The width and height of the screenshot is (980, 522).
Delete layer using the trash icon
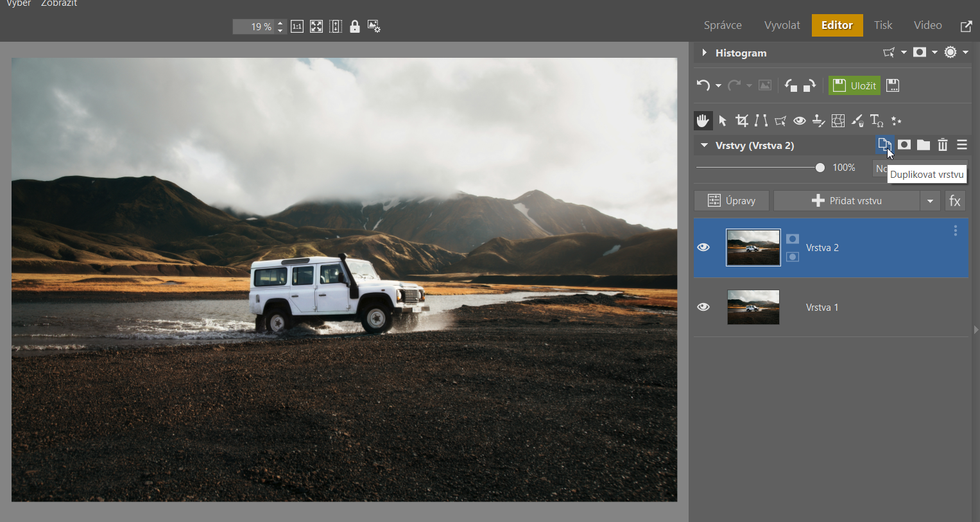(x=942, y=145)
